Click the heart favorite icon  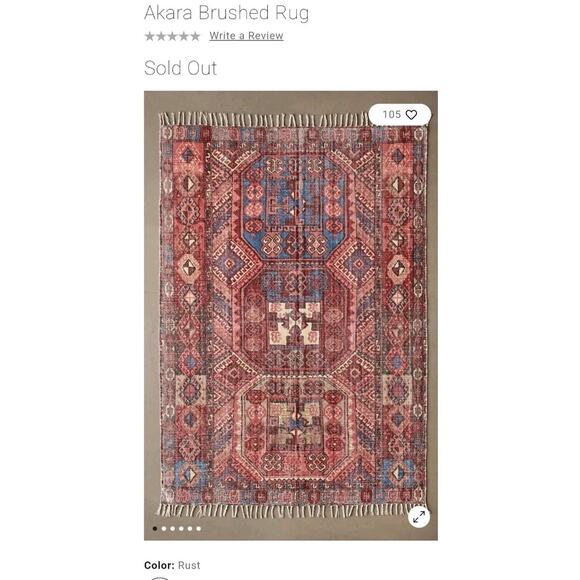(x=411, y=115)
